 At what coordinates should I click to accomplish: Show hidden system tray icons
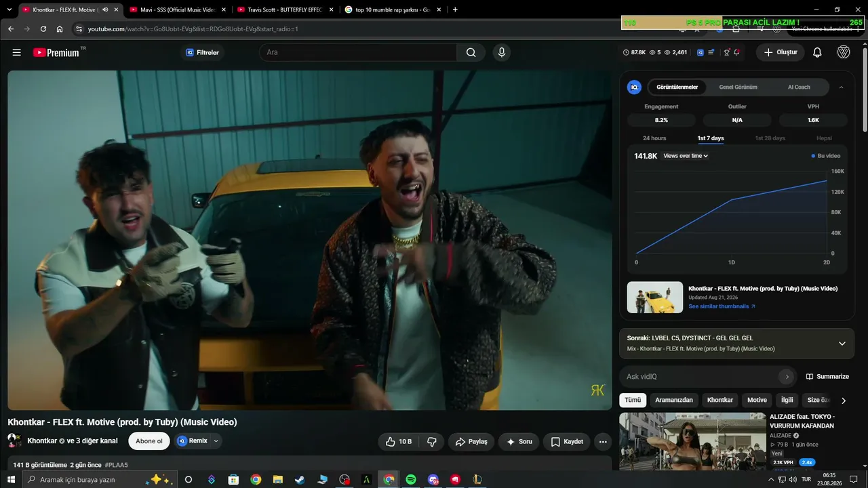coord(770,479)
